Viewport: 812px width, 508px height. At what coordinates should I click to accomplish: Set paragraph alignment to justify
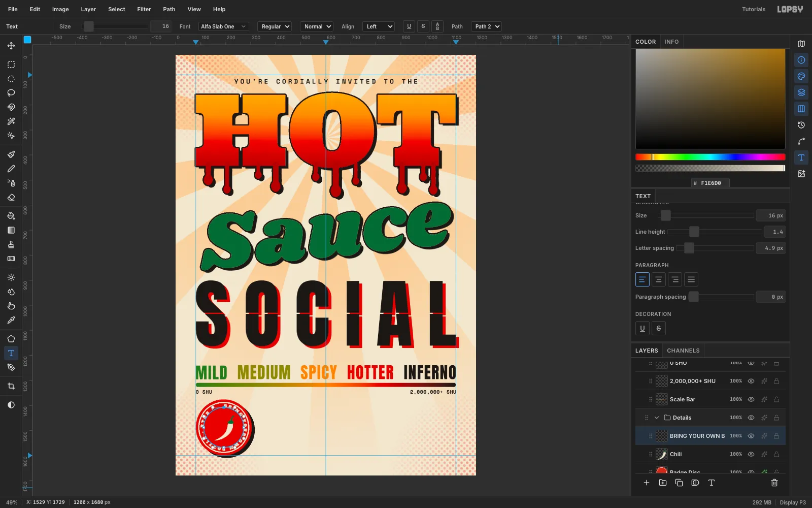691,279
